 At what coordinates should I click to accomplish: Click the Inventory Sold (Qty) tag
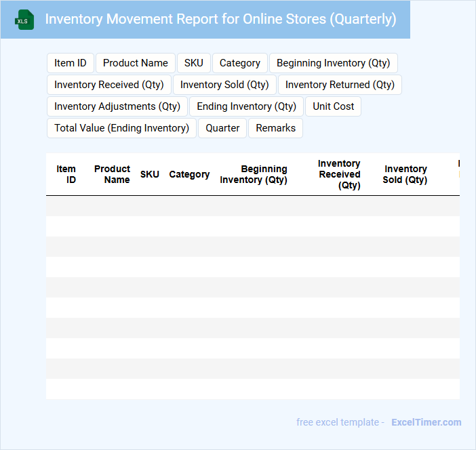pyautogui.click(x=224, y=85)
